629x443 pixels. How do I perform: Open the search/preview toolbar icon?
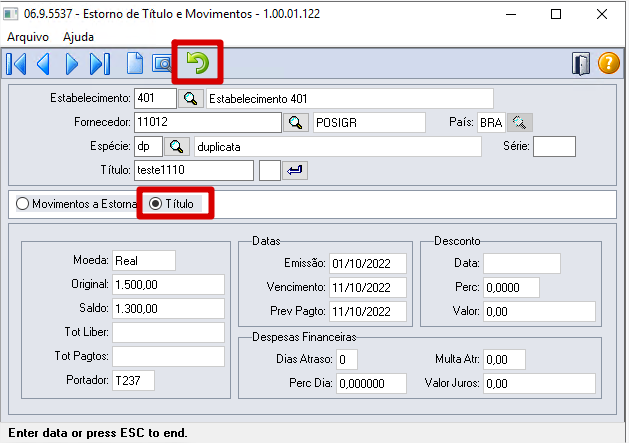coord(162,63)
